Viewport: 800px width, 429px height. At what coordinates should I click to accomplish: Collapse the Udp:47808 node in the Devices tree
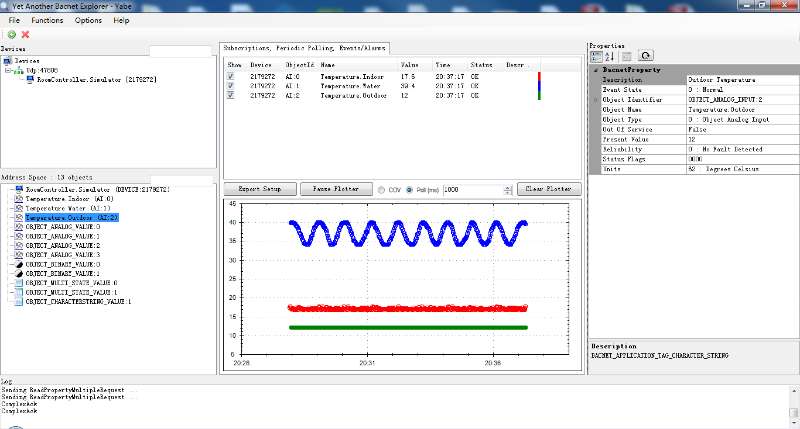(8, 70)
